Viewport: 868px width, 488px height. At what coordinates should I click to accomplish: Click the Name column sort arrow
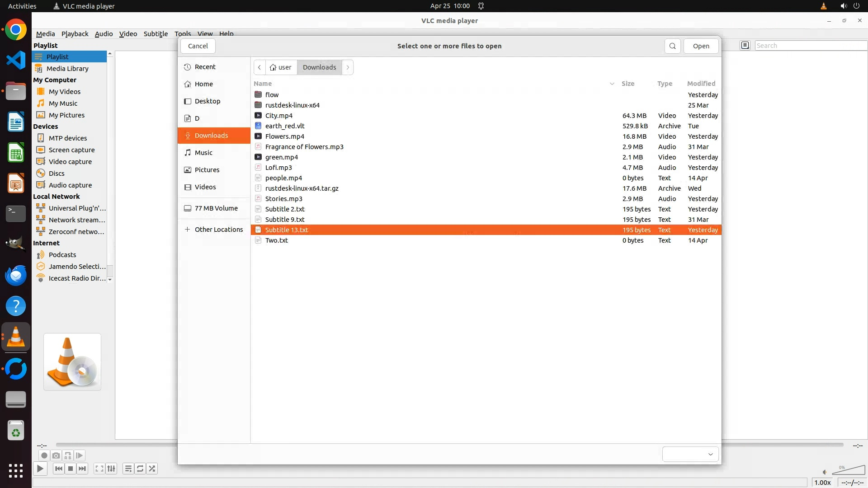[x=612, y=84]
